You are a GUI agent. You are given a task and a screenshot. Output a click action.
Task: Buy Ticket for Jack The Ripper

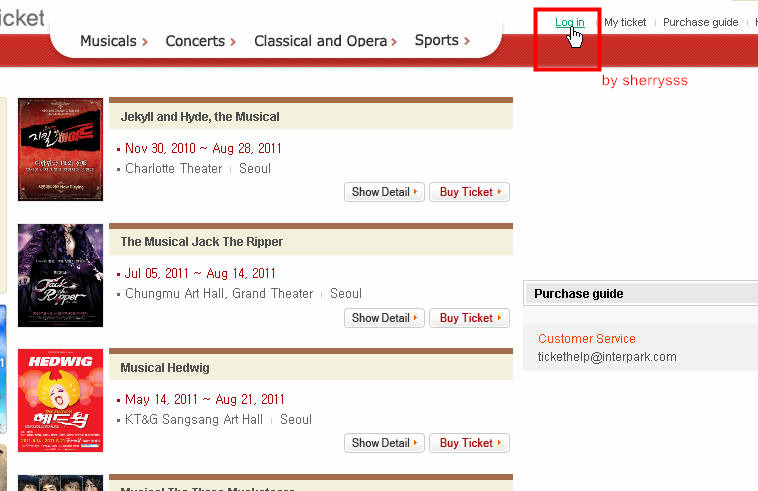pos(469,318)
